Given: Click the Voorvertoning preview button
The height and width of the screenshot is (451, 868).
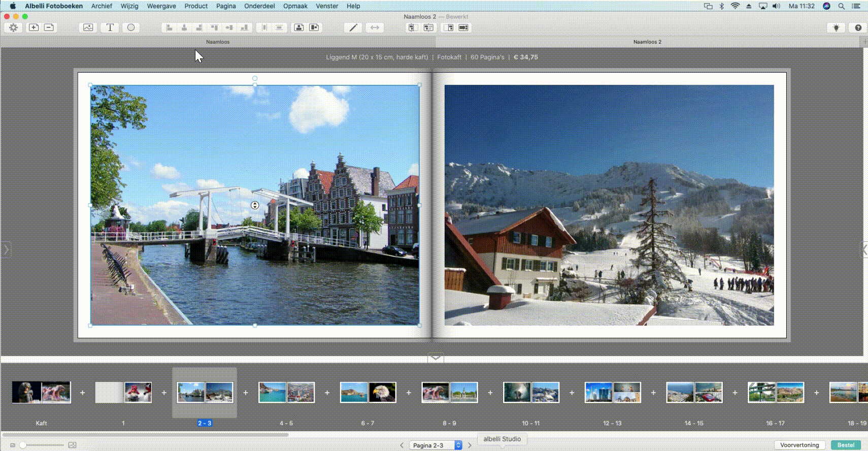Looking at the screenshot, I should tap(799, 445).
